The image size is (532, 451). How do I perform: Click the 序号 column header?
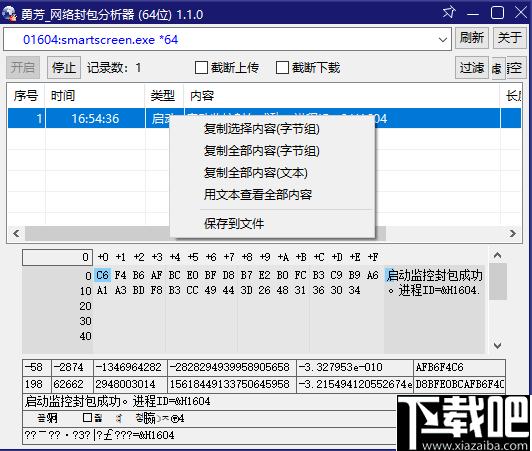[26, 96]
